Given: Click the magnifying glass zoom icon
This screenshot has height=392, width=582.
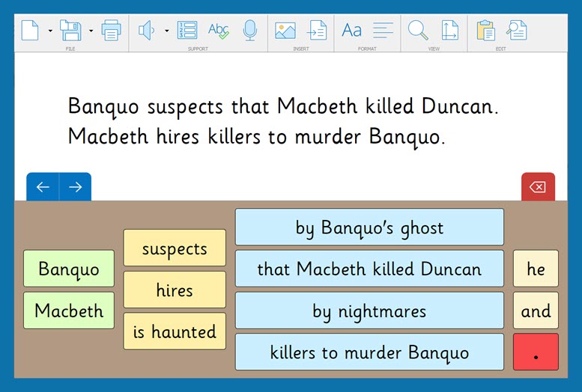Looking at the screenshot, I should click(417, 30).
